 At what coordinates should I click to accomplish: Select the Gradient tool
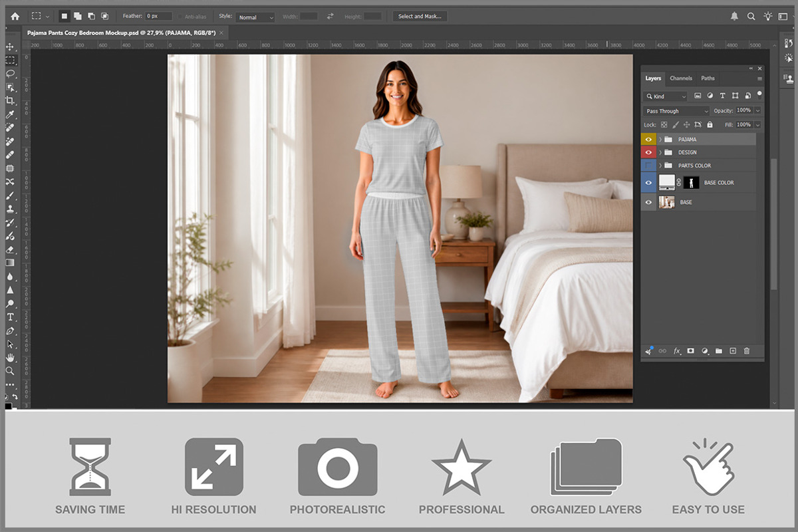10,263
